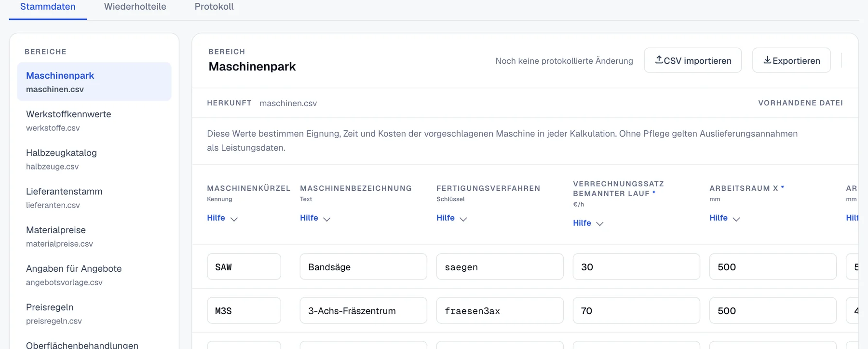Click the Maschinenpark heading in the main panel
The width and height of the screenshot is (868, 349).
tap(252, 67)
